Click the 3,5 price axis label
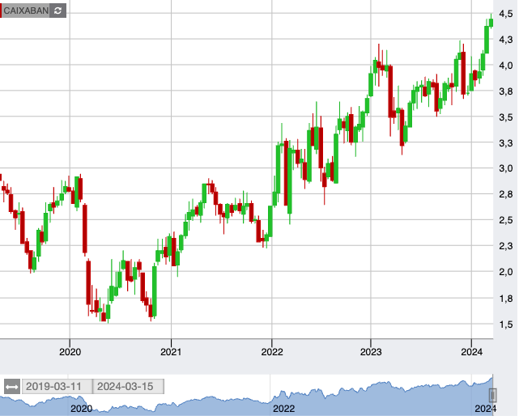519x420 pixels. pos(506,117)
